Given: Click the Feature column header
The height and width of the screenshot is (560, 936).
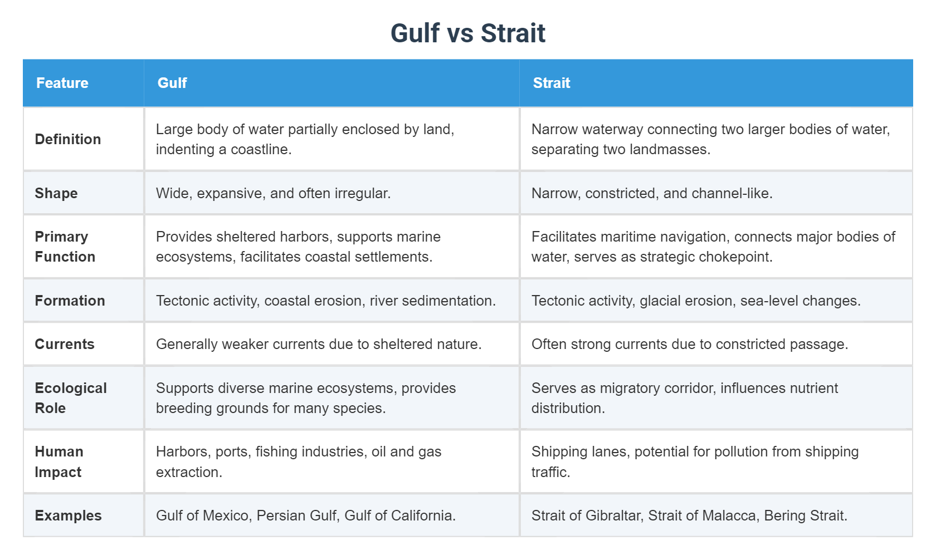Looking at the screenshot, I should (x=62, y=83).
